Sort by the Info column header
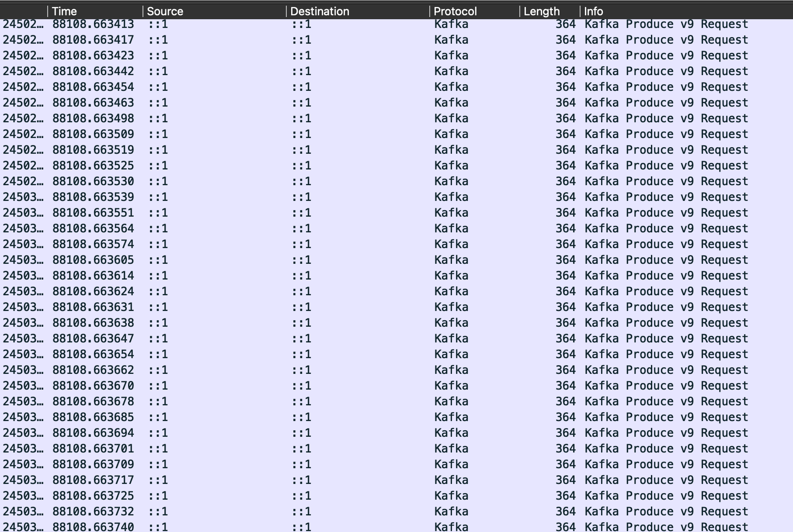793x532 pixels. pyautogui.click(x=593, y=11)
